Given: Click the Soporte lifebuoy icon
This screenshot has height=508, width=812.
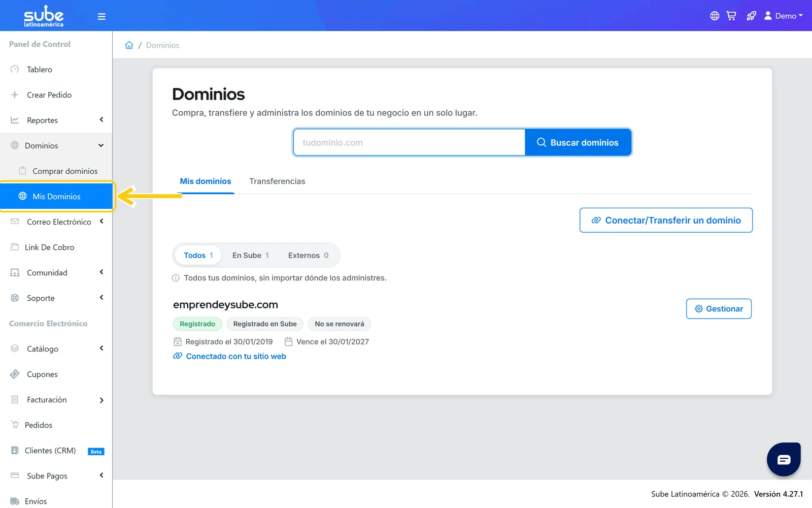Looking at the screenshot, I should coord(15,298).
